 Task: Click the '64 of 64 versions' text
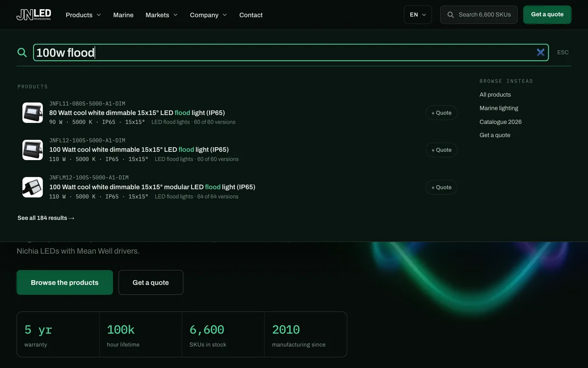pos(218,196)
